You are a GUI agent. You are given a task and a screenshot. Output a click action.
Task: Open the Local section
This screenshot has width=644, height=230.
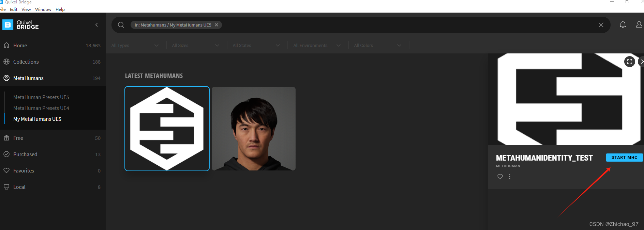(53, 187)
